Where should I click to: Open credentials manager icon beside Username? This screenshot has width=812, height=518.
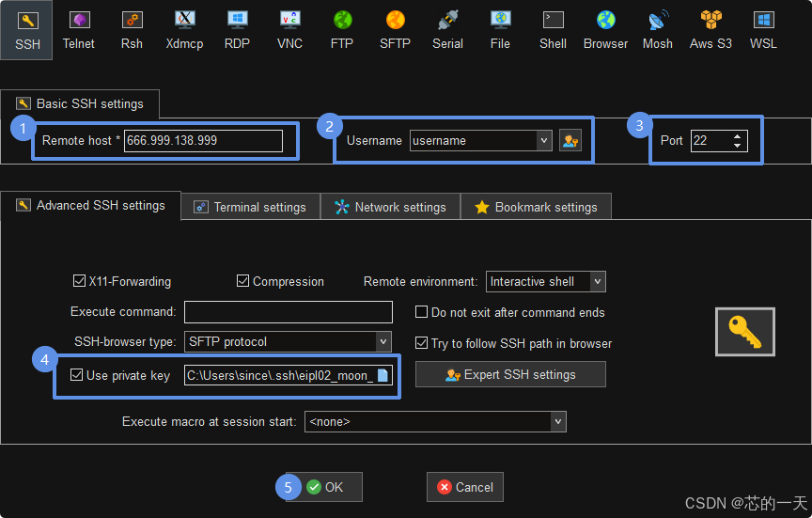570,140
